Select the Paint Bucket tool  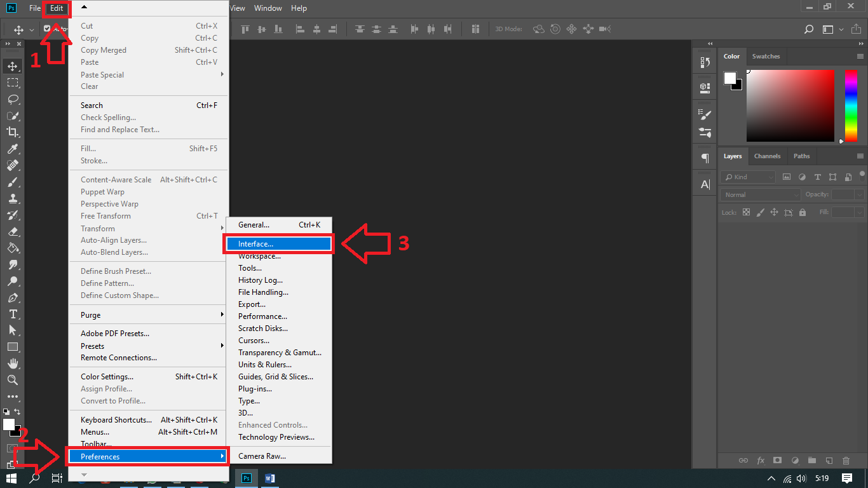coord(13,248)
